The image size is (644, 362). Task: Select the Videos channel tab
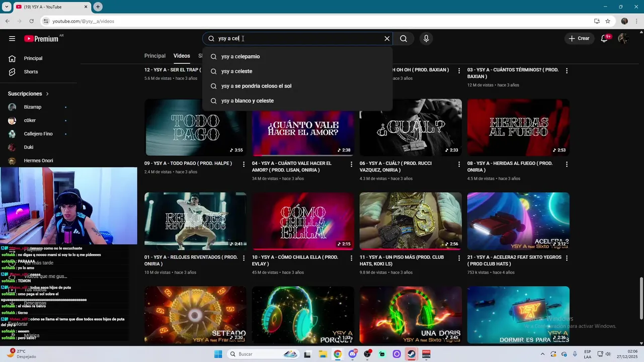(x=182, y=56)
